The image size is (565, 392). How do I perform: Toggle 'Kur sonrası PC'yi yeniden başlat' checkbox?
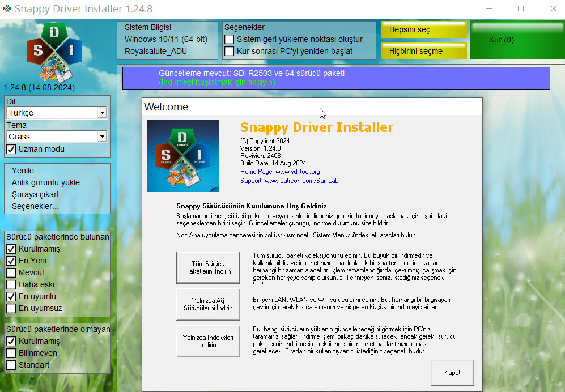pyautogui.click(x=229, y=51)
